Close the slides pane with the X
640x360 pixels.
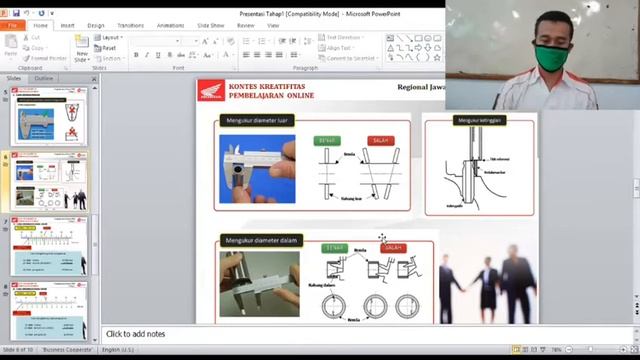pyautogui.click(x=94, y=79)
